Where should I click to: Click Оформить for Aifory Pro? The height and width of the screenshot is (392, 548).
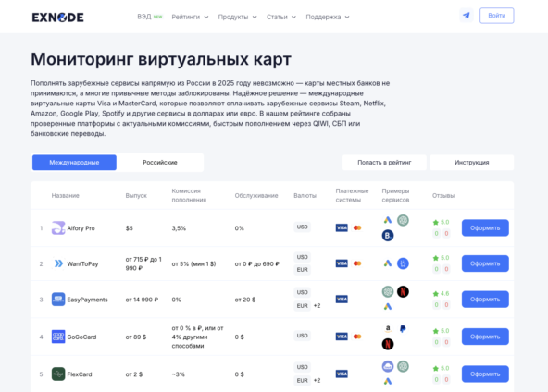tap(485, 228)
